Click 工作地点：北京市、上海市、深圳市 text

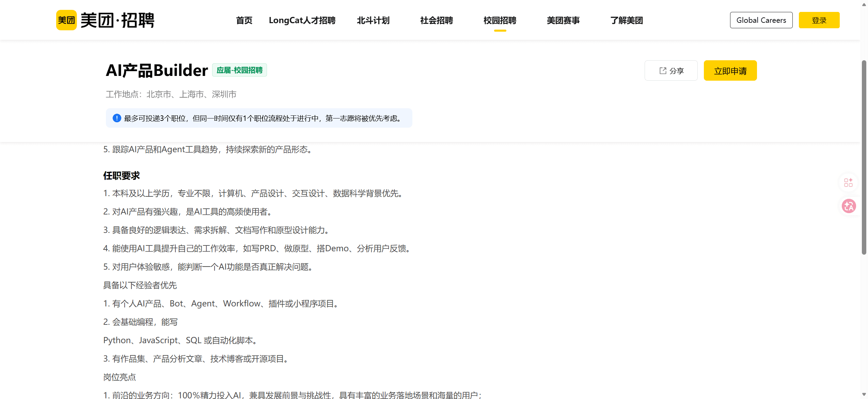(x=171, y=94)
